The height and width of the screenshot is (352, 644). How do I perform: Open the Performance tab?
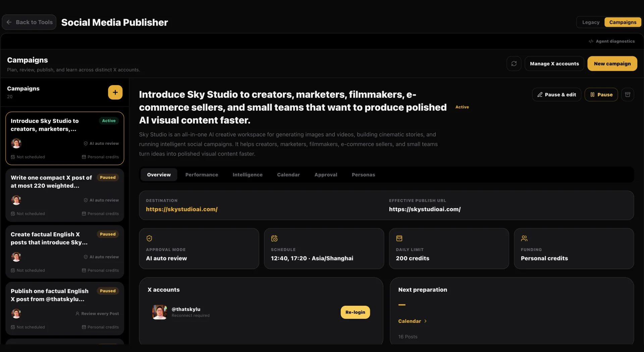tap(202, 175)
